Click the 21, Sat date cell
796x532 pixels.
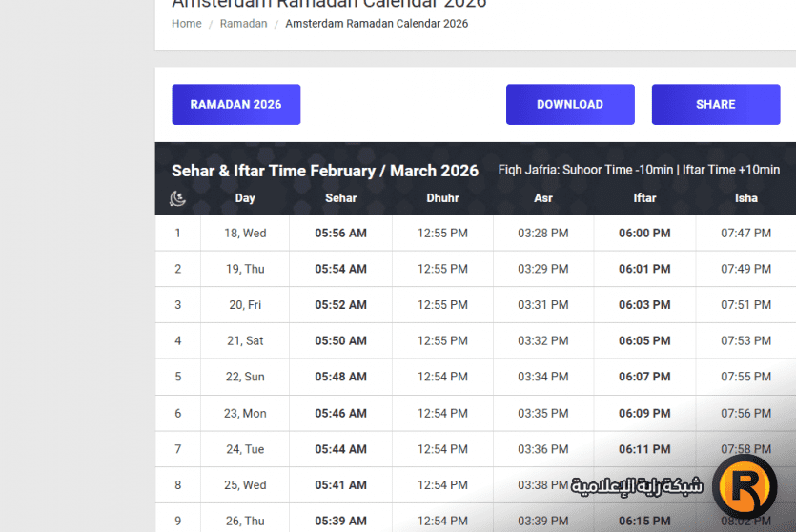coord(245,341)
